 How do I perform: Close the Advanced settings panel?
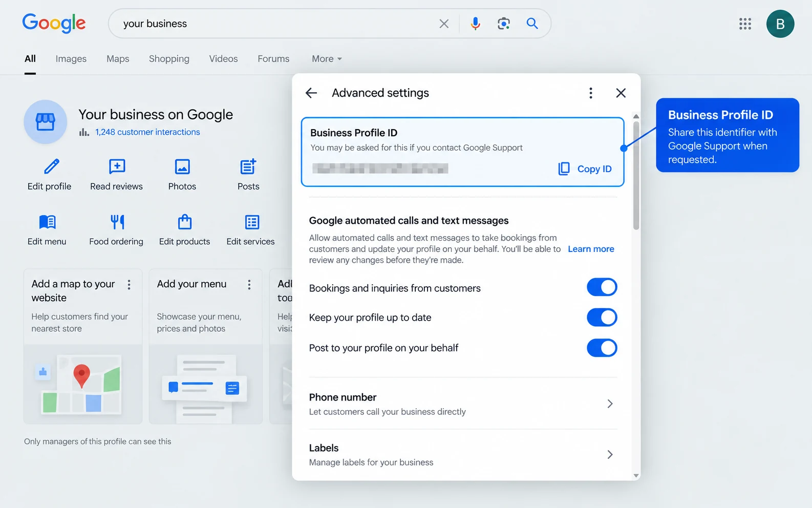click(621, 93)
